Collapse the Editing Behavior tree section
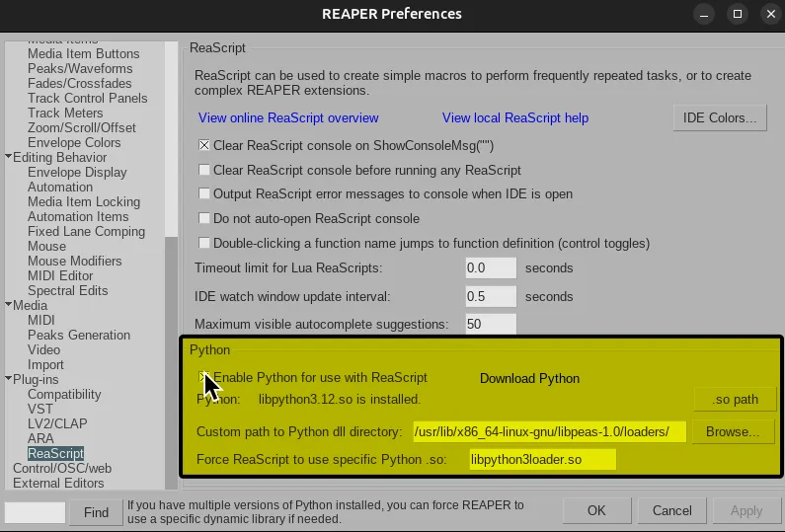 [8, 157]
